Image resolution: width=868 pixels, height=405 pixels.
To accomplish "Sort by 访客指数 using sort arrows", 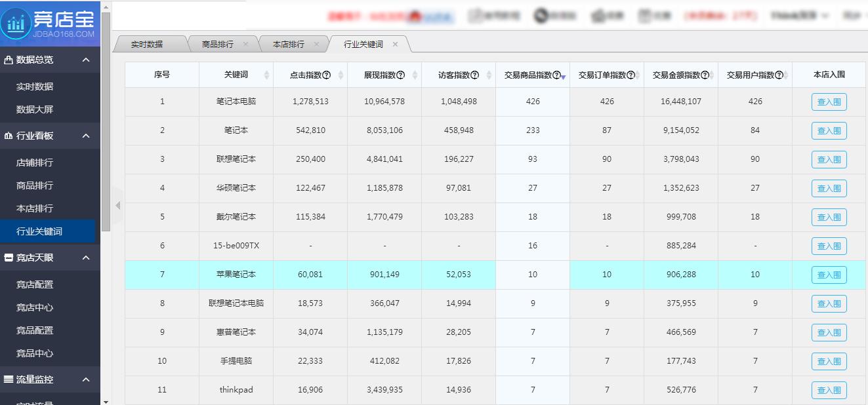I will [489, 75].
